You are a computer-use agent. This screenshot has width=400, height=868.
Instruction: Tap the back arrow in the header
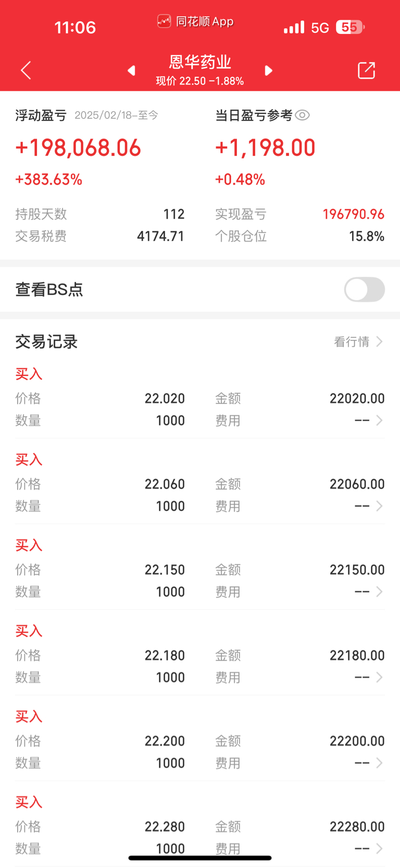(x=26, y=70)
